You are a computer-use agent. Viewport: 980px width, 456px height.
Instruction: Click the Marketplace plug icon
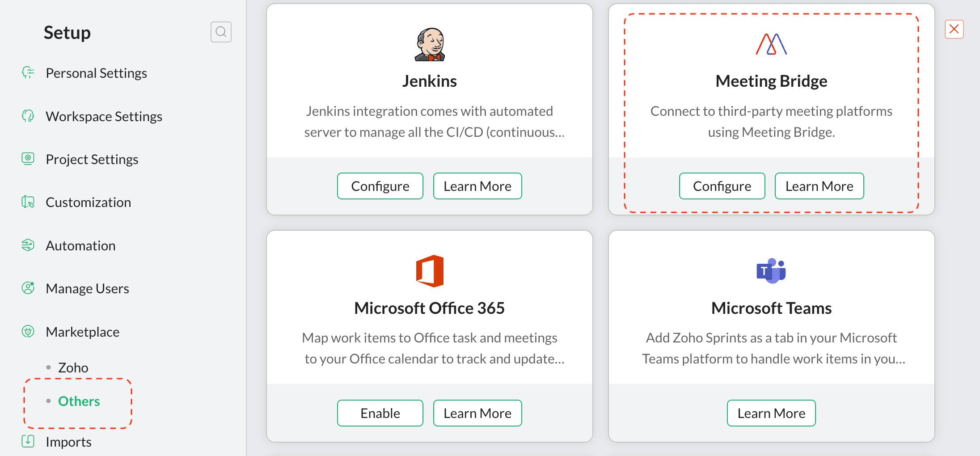[28, 332]
